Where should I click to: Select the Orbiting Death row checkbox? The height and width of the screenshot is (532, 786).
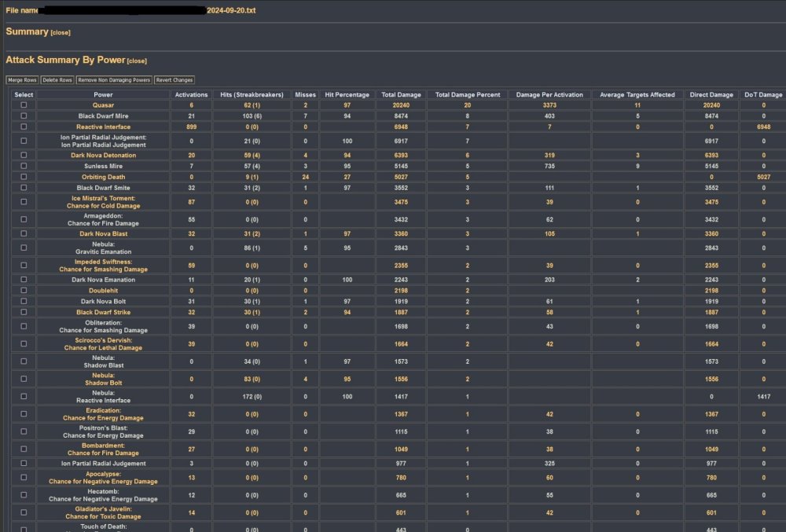24,177
